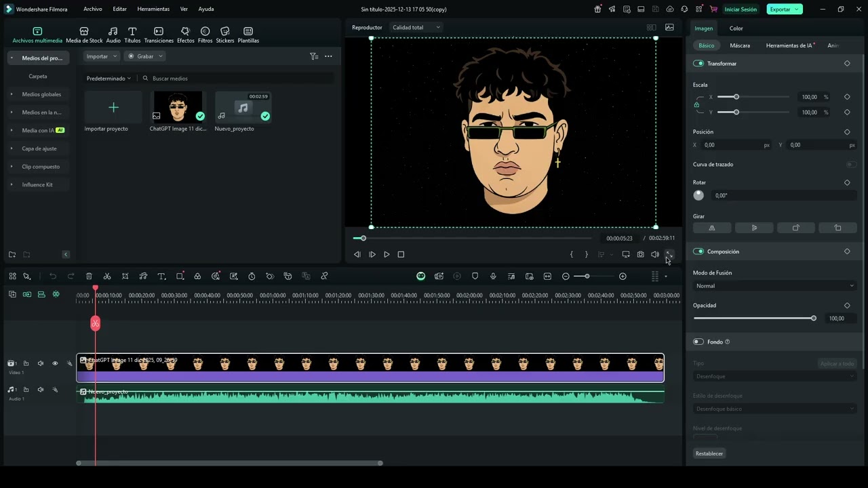The height and width of the screenshot is (488, 868).
Task: Click the gift icon in title bar
Action: tap(597, 9)
